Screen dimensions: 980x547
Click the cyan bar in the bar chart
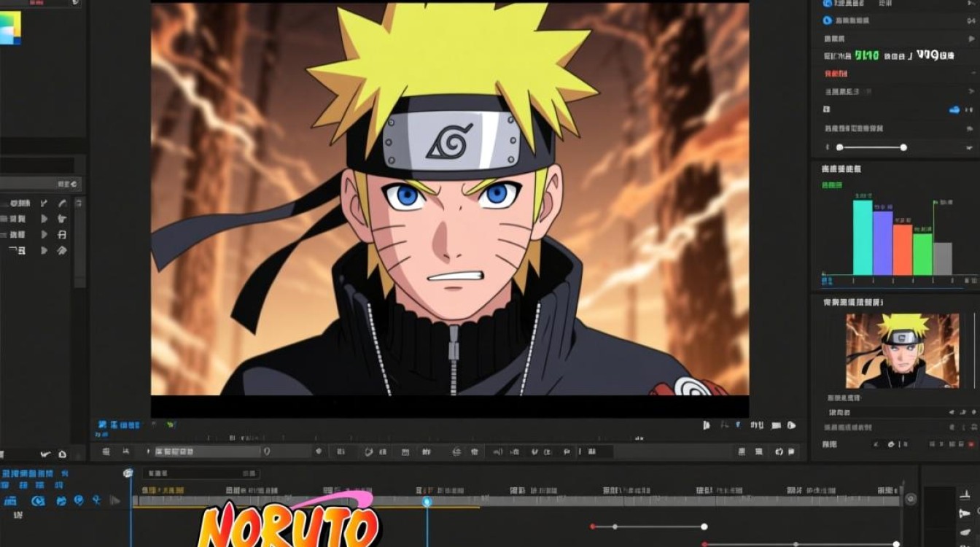point(863,238)
